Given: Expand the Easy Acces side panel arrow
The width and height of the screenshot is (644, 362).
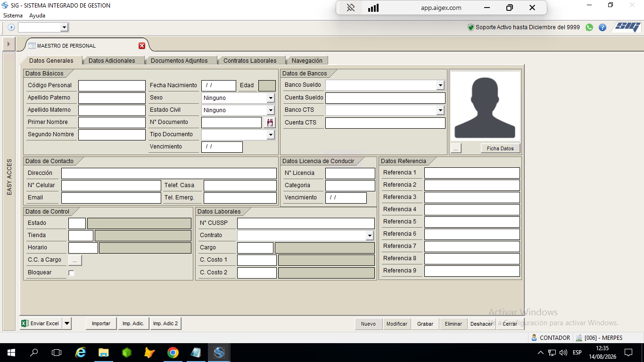Looking at the screenshot, I should tap(8, 44).
